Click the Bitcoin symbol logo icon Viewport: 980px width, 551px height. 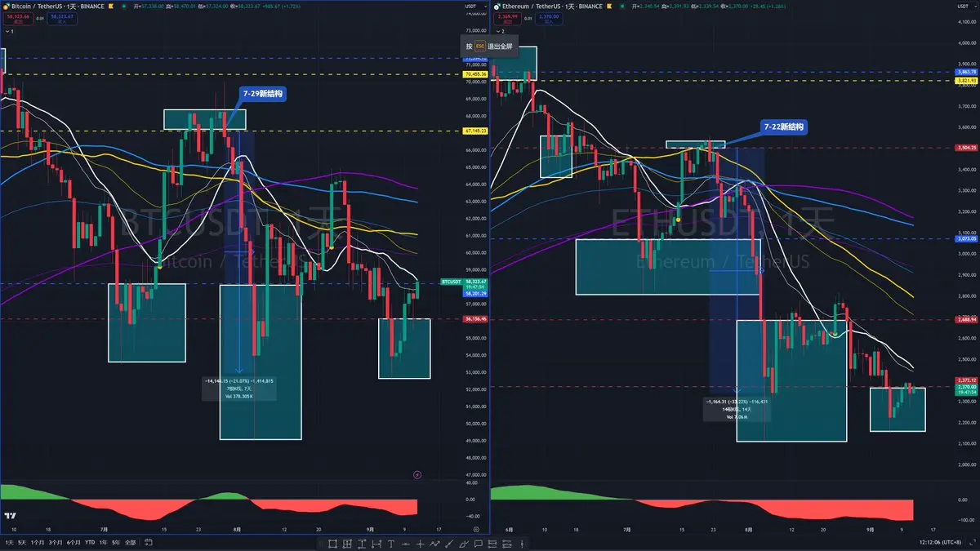coord(6,7)
